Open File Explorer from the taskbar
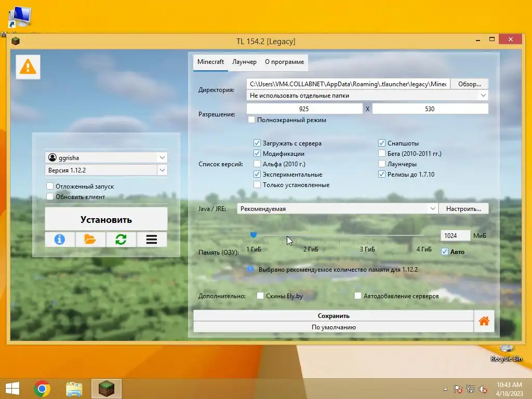The image size is (532, 399). 74,389
